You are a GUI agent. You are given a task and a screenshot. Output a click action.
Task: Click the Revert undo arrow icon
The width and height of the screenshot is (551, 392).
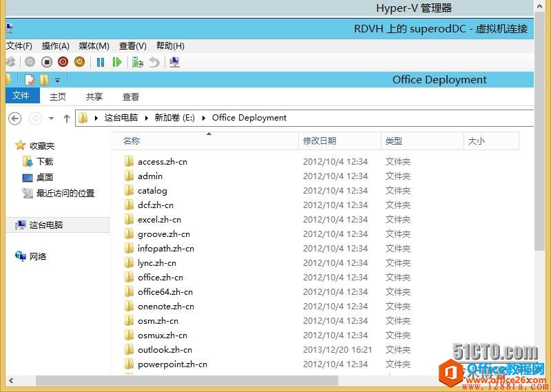154,62
